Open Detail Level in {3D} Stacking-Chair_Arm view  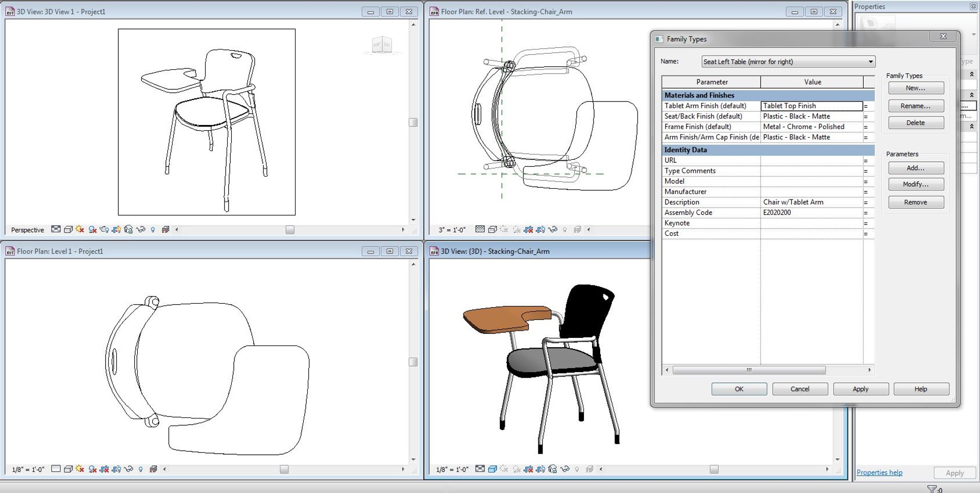[x=480, y=469]
